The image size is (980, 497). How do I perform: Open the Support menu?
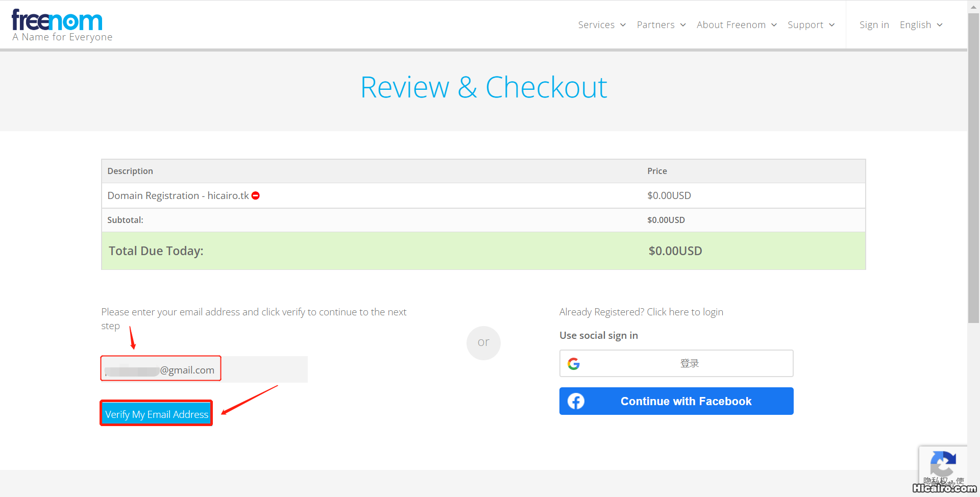pyautogui.click(x=811, y=25)
